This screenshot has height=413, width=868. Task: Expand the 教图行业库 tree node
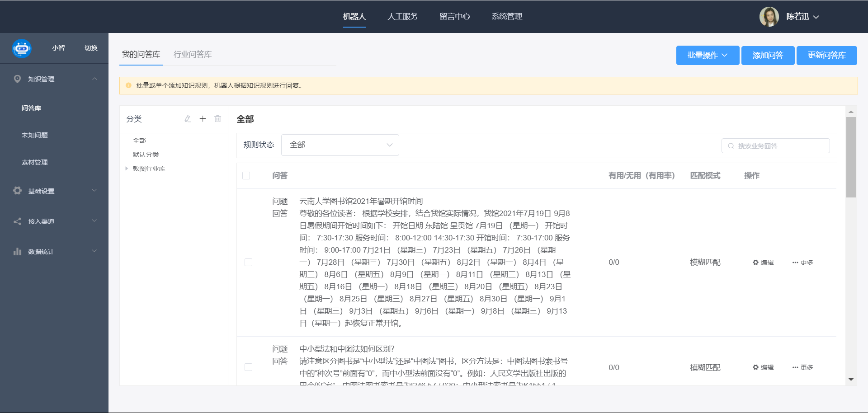pos(127,169)
